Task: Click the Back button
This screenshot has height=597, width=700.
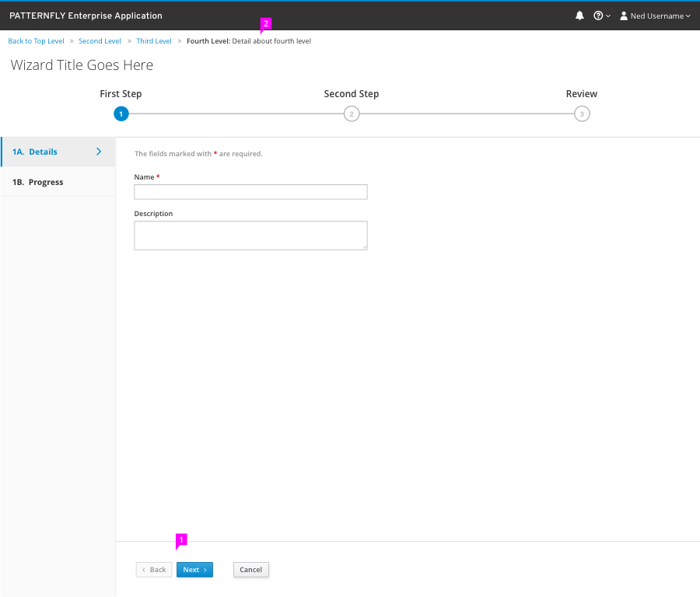Action: (x=154, y=570)
